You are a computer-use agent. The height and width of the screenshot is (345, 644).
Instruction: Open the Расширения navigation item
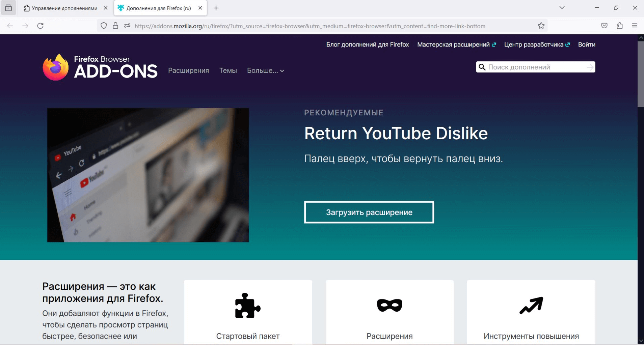tap(188, 70)
